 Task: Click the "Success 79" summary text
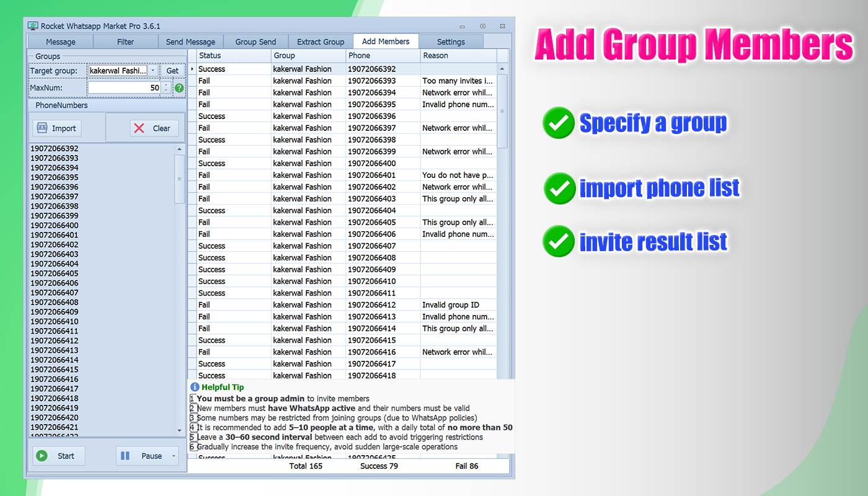[379, 466]
